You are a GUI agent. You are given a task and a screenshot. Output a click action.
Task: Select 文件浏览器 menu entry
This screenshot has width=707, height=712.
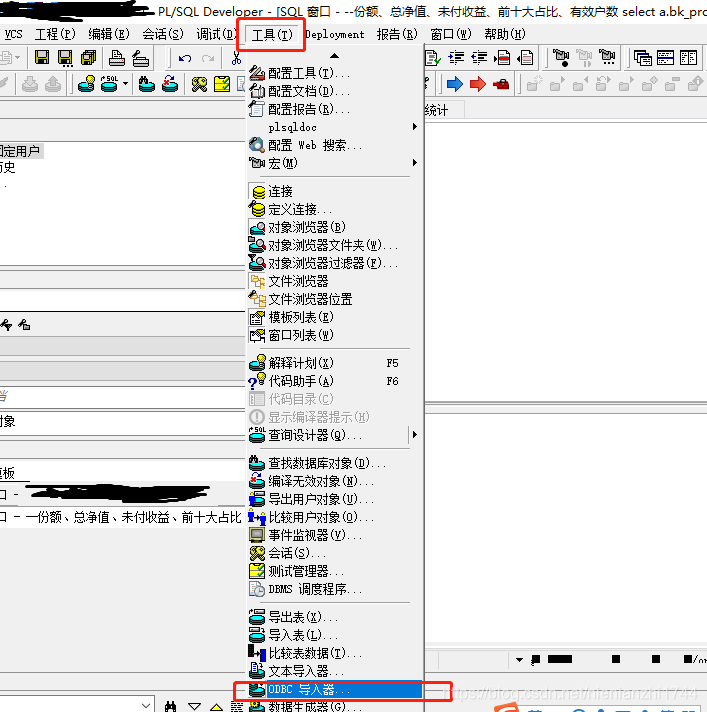[335, 281]
